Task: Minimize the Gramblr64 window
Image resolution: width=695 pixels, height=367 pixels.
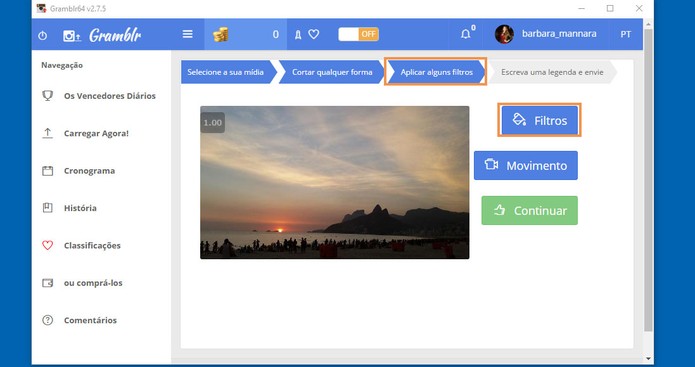Action: point(582,8)
